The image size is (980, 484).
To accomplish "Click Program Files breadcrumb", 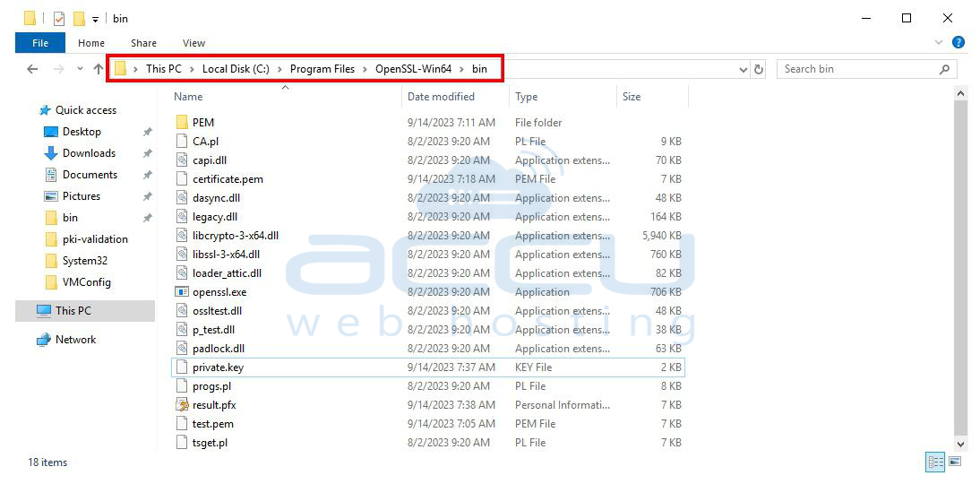I will 322,69.
